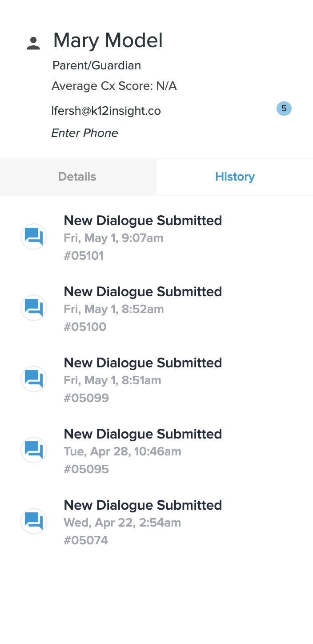313x644 pixels.
Task: Click the chat icon for dialogue #05099
Action: [x=34, y=379]
